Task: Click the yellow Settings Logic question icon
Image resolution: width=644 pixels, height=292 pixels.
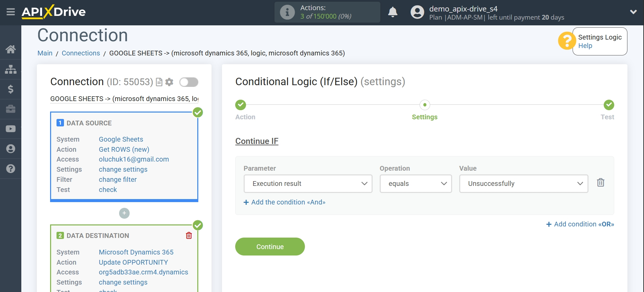Action: 567,41
